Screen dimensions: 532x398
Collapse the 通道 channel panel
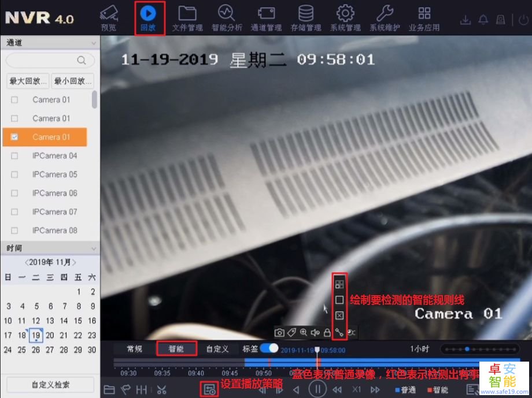tap(94, 43)
